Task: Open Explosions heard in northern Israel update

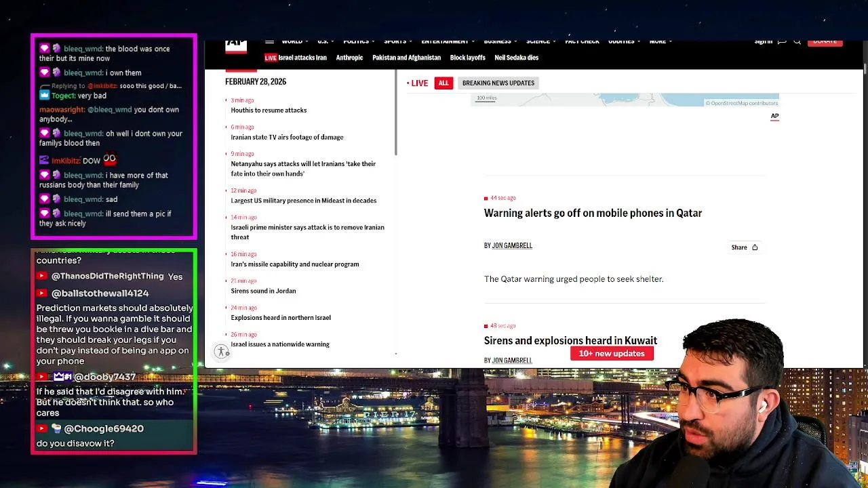Action: pos(281,318)
